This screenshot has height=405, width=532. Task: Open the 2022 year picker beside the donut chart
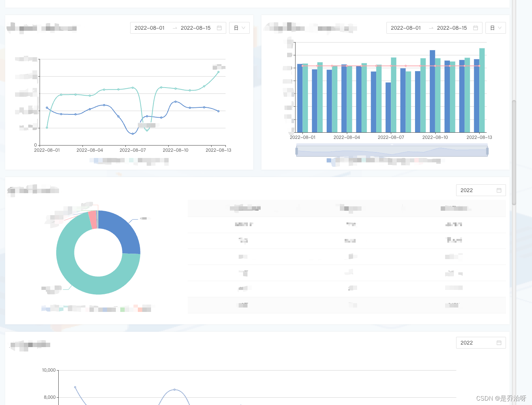pos(481,190)
